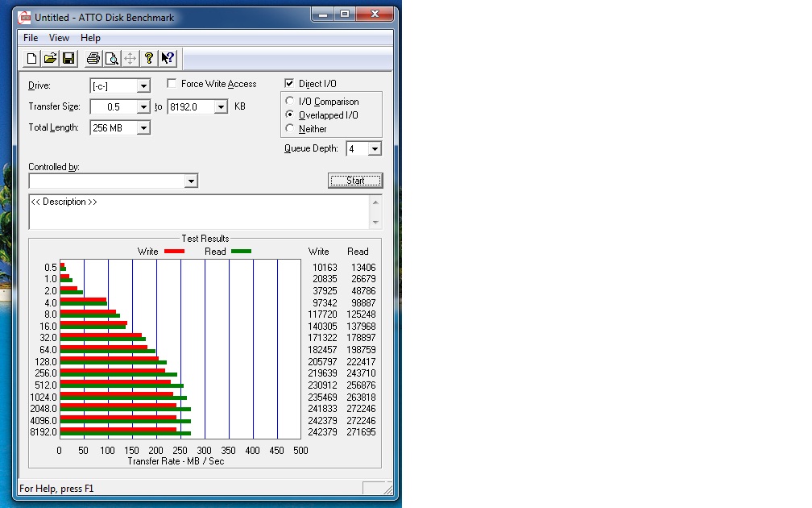Open a saved benchmark via folder icon
The height and width of the screenshot is (508, 812).
50,58
